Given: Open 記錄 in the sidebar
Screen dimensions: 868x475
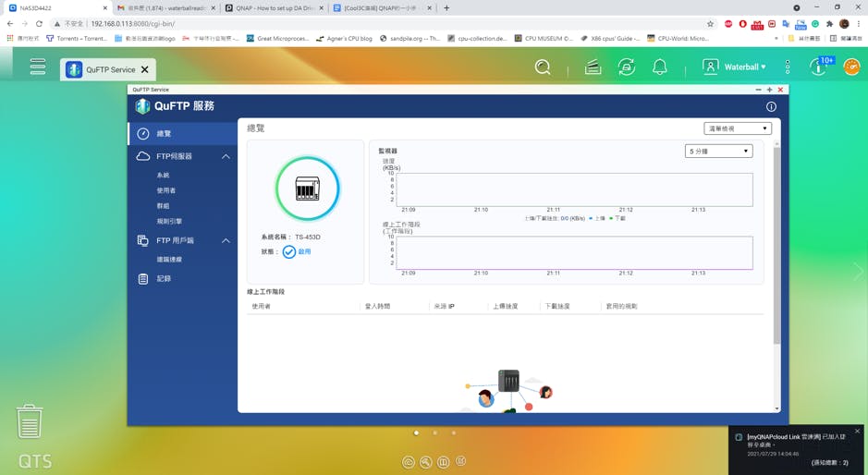Looking at the screenshot, I should point(164,278).
